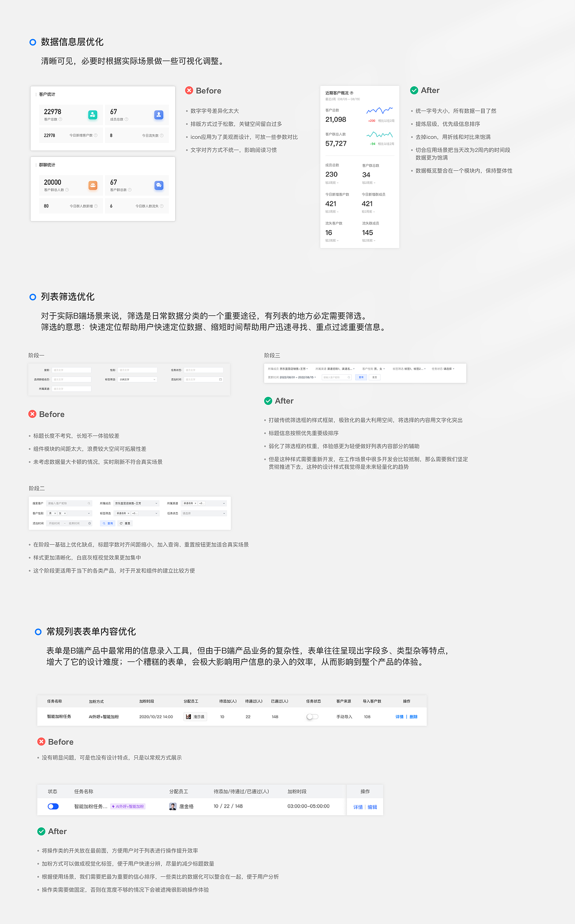Click the 57,727 客户群总人数 value
Viewport: 575px width, 924px height.
pyautogui.click(x=336, y=143)
